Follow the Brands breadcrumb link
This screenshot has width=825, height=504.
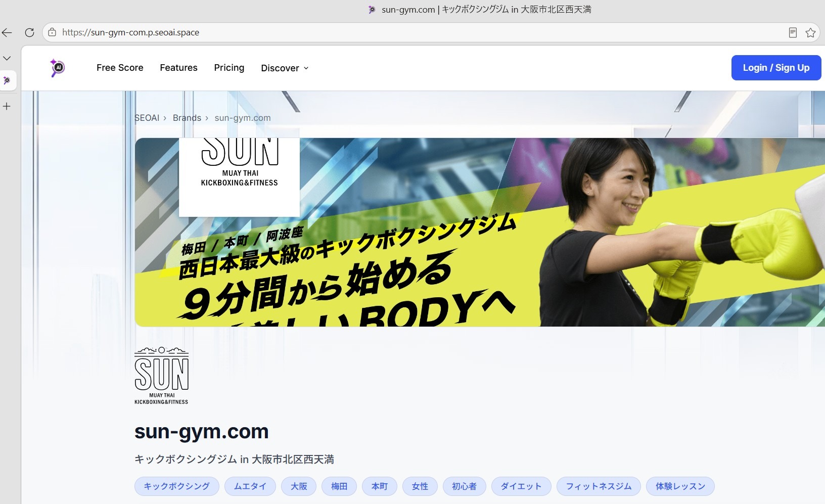(187, 118)
